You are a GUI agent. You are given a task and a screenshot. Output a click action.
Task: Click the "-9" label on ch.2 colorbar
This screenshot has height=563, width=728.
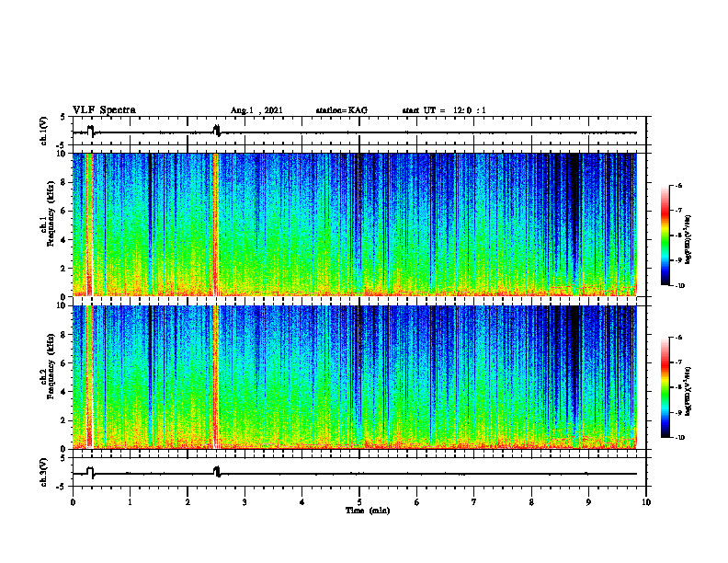tap(678, 412)
